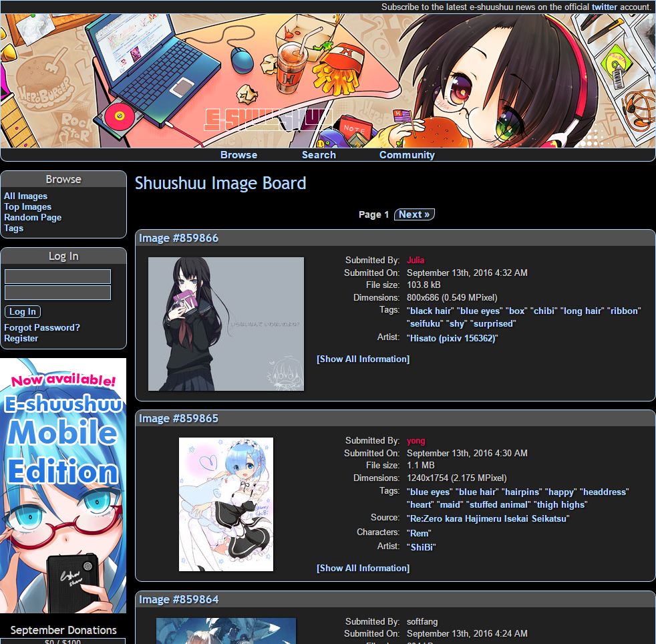Open the Community menu item
This screenshot has height=644, width=656.
point(407,155)
